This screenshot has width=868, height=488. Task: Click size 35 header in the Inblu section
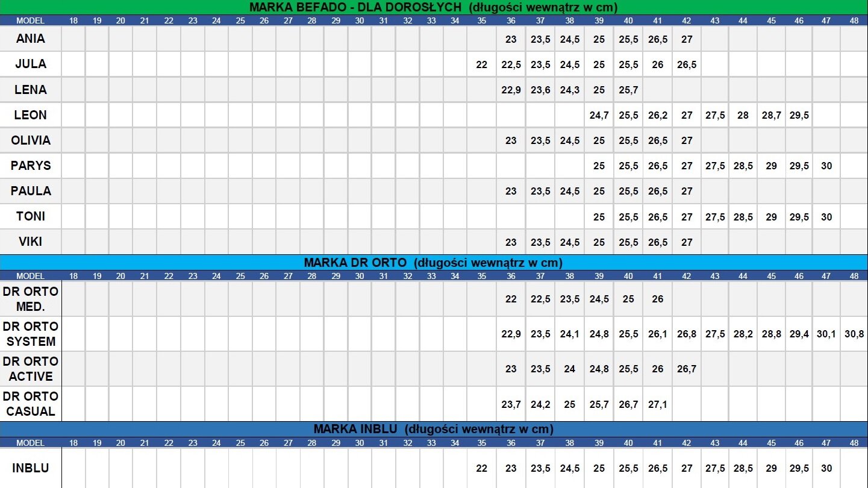[x=481, y=443]
